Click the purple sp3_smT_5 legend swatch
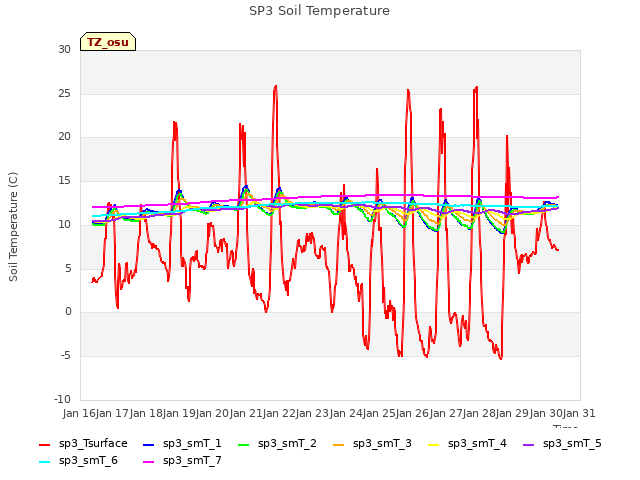The width and height of the screenshot is (640, 480). click(x=529, y=444)
